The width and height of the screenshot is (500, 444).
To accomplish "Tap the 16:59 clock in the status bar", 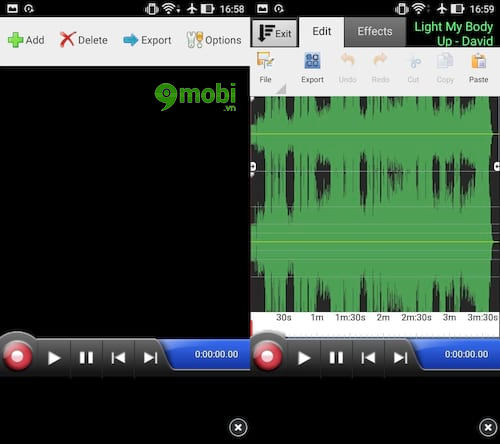I will (x=482, y=9).
